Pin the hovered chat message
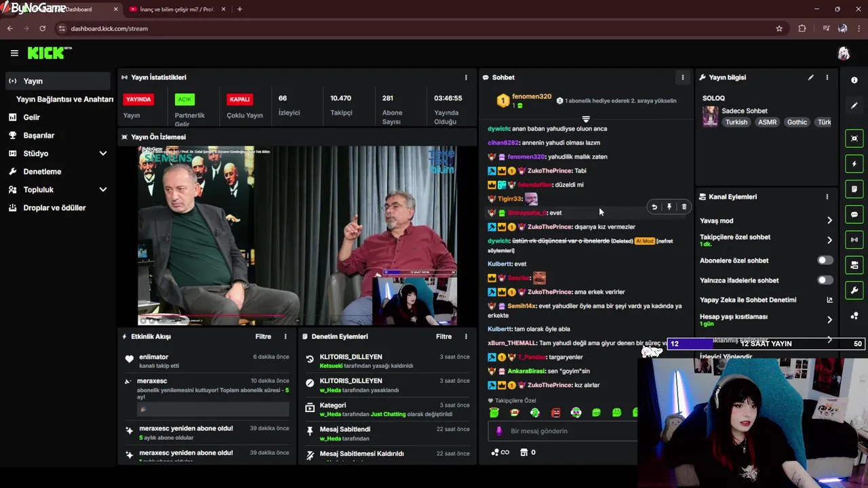 pyautogui.click(x=669, y=207)
